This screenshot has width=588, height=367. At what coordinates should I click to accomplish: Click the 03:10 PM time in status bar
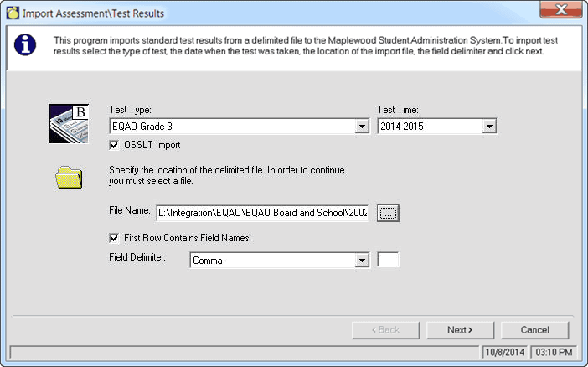click(x=551, y=352)
